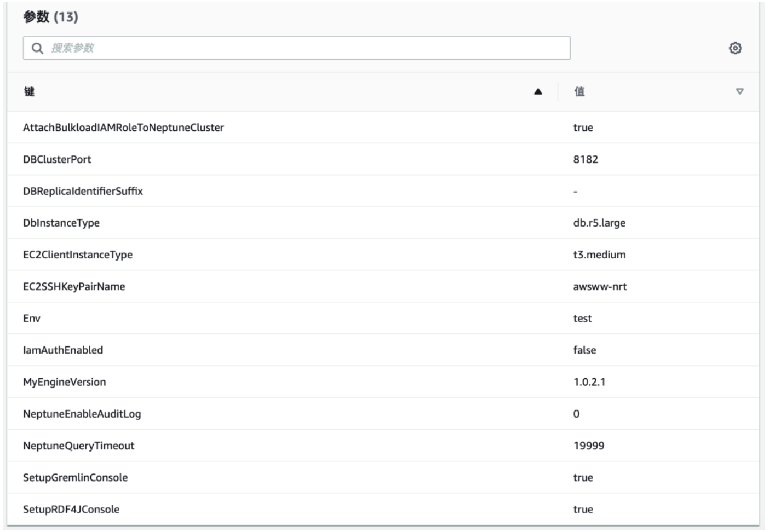Click the value t3.medium
This screenshot has width=769, height=532.
click(x=599, y=255)
